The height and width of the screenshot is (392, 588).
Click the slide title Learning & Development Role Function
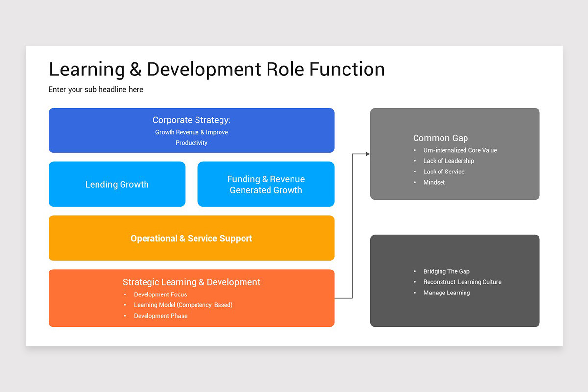216,69
